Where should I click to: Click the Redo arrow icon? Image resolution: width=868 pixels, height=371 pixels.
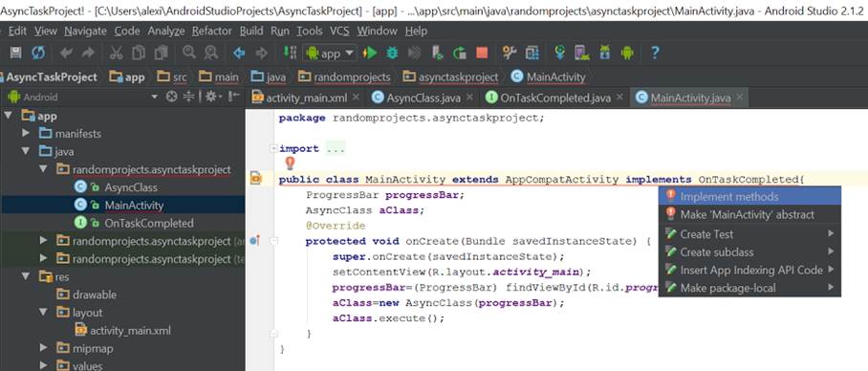pos(88,53)
